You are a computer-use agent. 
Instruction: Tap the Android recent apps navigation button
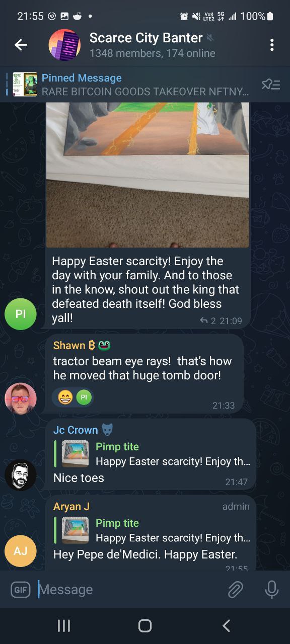[64, 625]
